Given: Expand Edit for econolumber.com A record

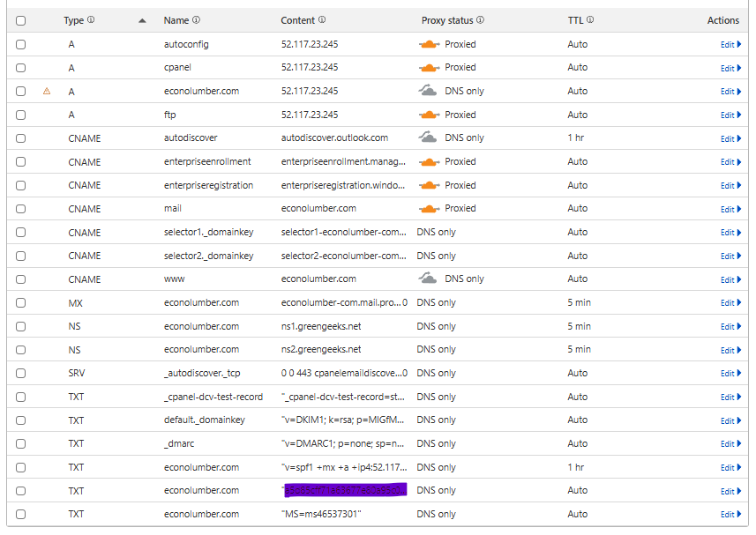Looking at the screenshot, I should tap(730, 91).
